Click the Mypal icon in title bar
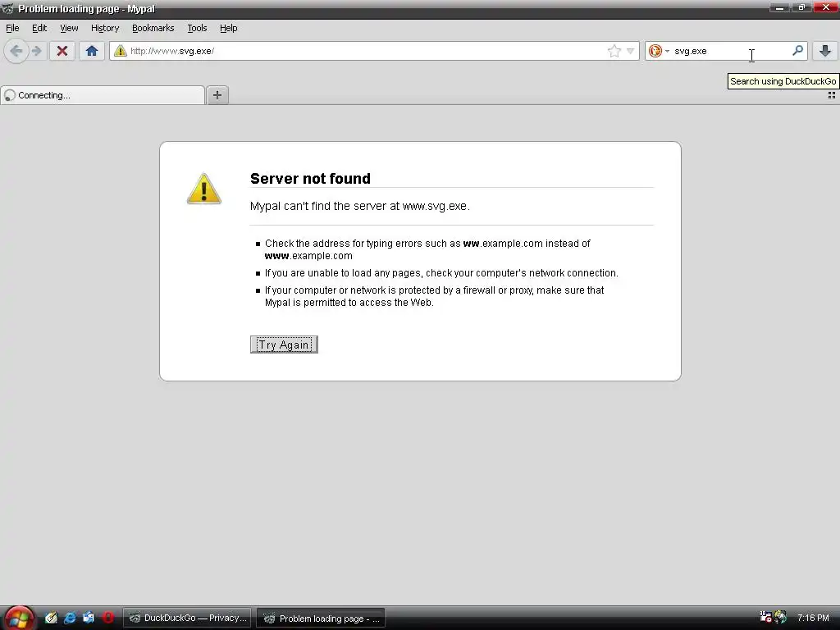Image resolution: width=840 pixels, height=630 pixels. (x=8, y=8)
